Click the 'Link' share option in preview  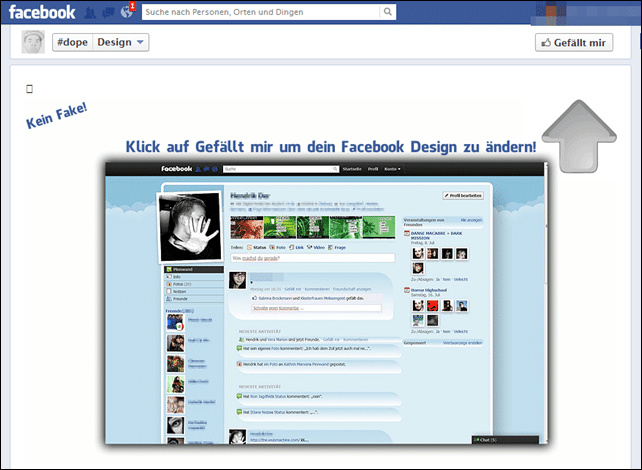pyautogui.click(x=296, y=247)
